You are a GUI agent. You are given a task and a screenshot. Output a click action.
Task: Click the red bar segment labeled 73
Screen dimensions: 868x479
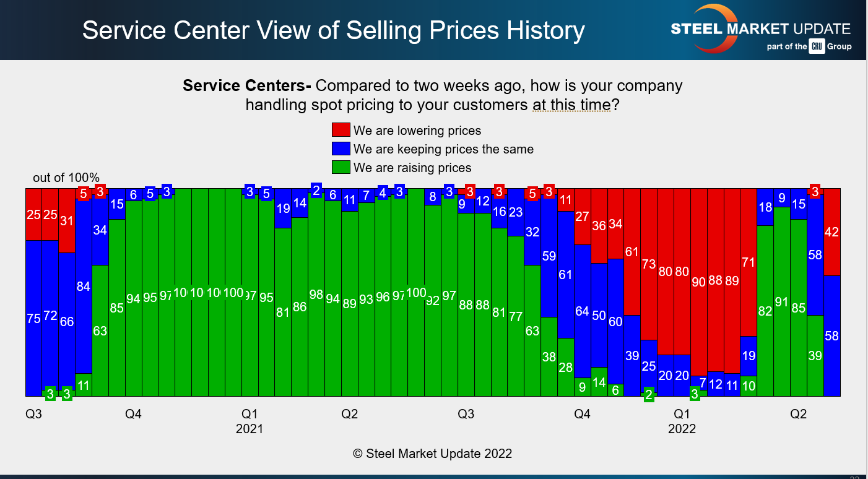pyautogui.click(x=649, y=264)
